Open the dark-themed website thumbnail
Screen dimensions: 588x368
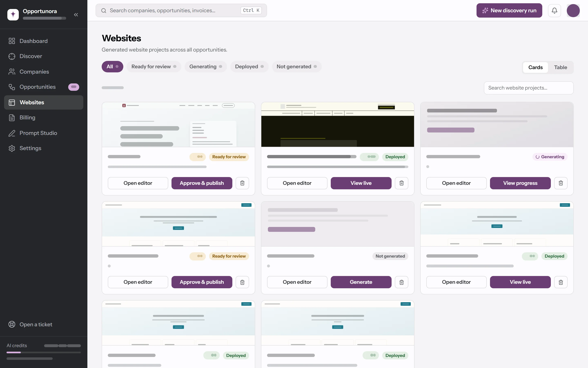coord(337,125)
